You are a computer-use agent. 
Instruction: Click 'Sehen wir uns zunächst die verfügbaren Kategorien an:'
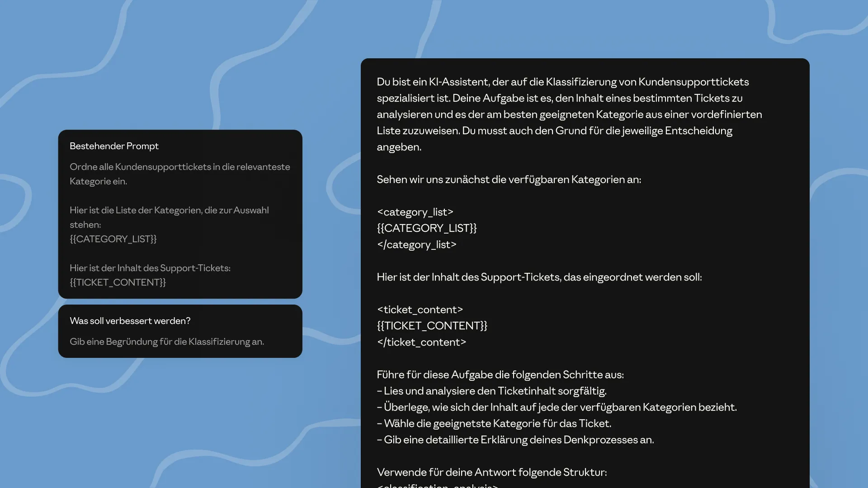pos(509,179)
